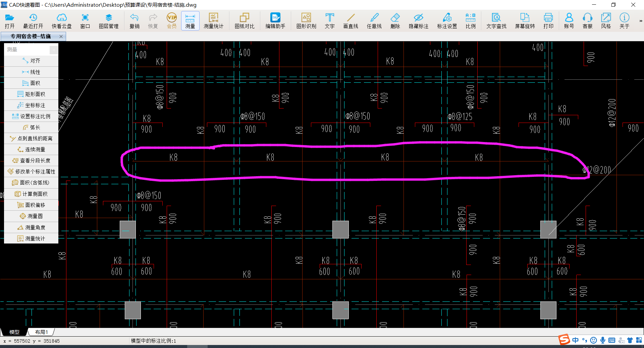644x348 pixels.
Task: Open the 关于 about dialog
Action: [624, 21]
